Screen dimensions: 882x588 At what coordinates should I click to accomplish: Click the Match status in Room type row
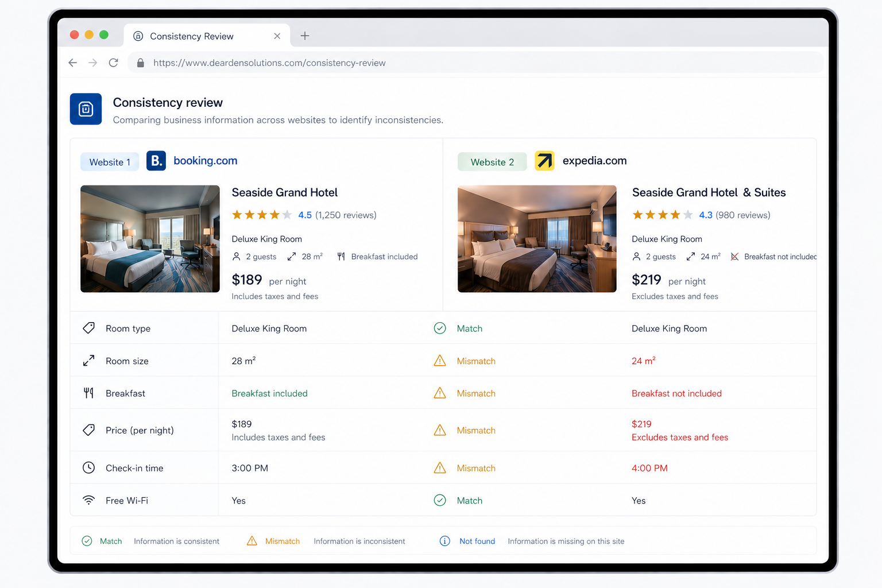[x=470, y=328]
